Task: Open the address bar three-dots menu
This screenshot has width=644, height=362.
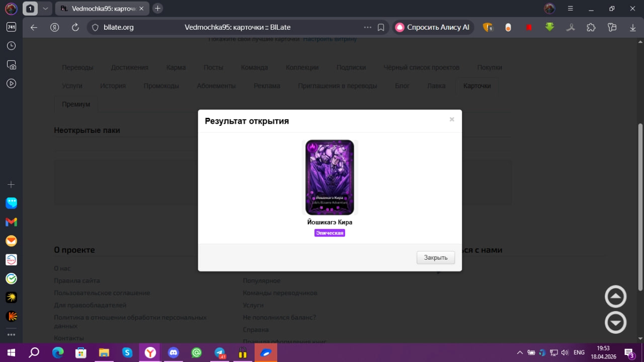Action: (367, 27)
